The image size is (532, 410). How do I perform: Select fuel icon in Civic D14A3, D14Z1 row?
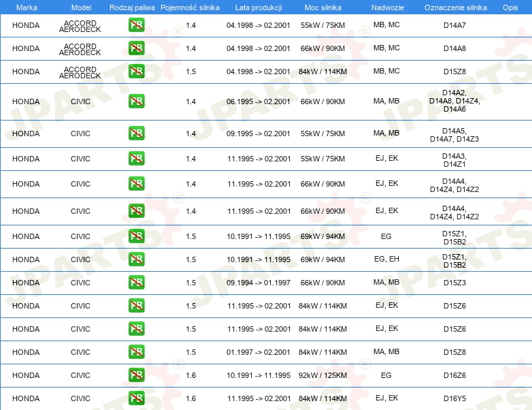coord(136,159)
